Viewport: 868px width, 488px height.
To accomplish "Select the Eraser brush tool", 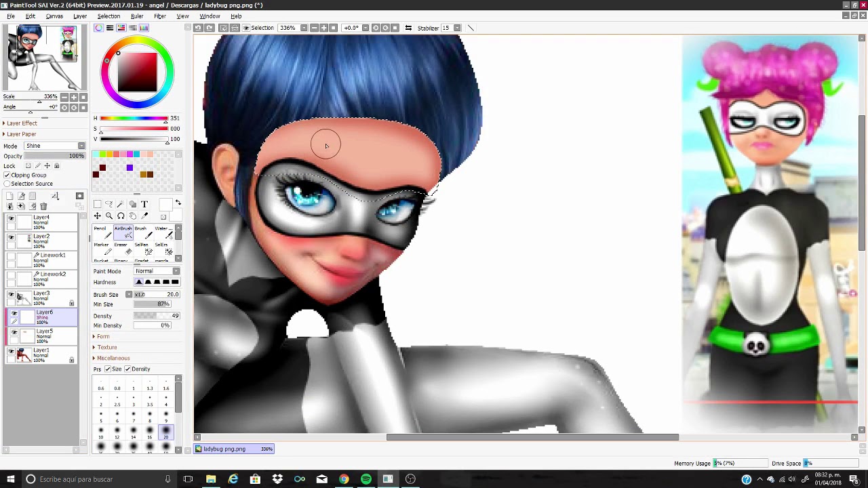I will tap(123, 249).
